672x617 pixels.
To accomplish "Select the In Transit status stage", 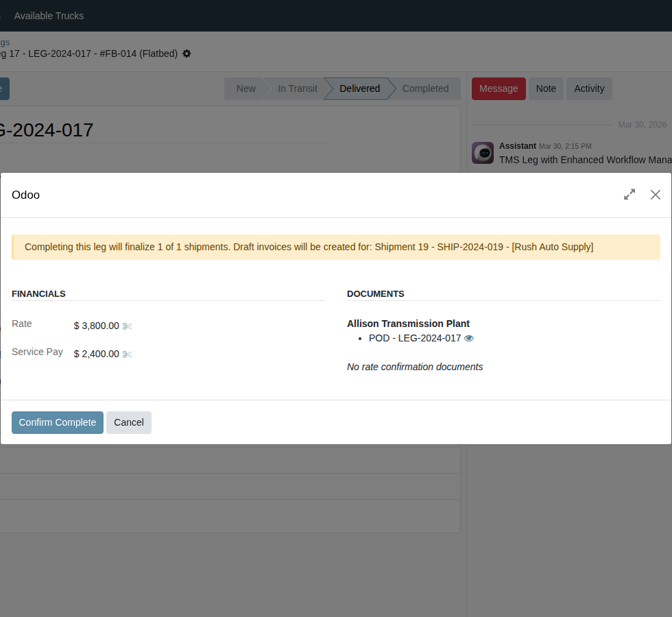I will (298, 88).
